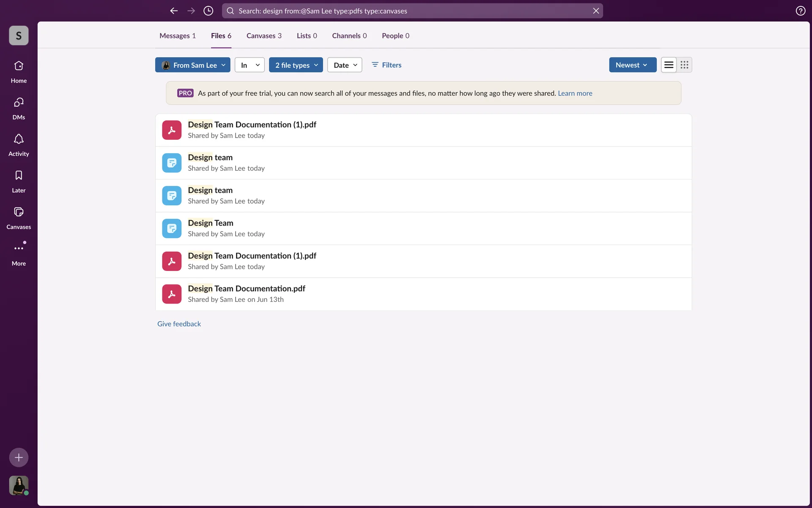Open the Activity bell icon
The height and width of the screenshot is (508, 812).
coord(19,139)
